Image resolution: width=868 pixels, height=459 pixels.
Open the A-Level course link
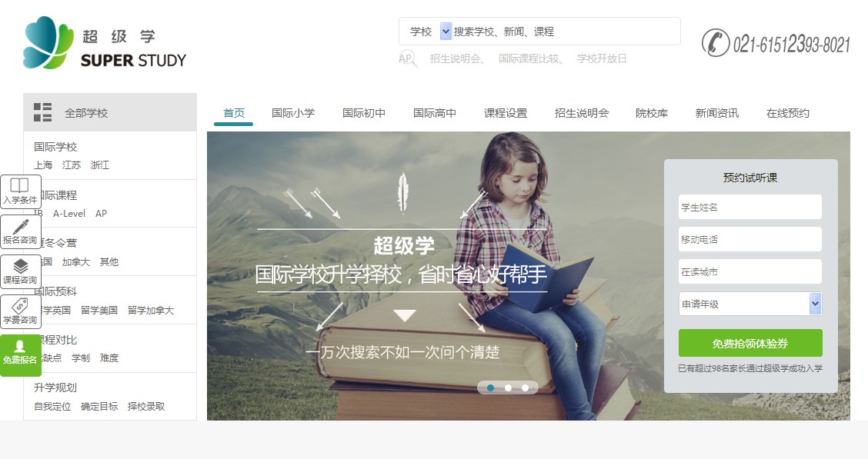click(x=69, y=214)
